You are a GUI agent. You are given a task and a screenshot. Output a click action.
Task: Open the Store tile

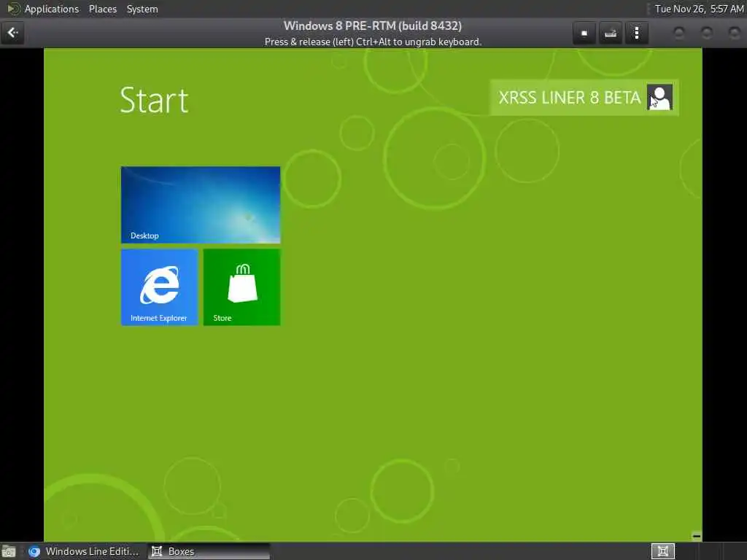(242, 287)
